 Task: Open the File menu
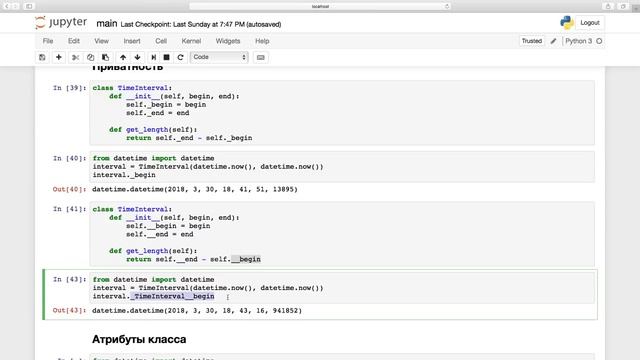click(48, 41)
